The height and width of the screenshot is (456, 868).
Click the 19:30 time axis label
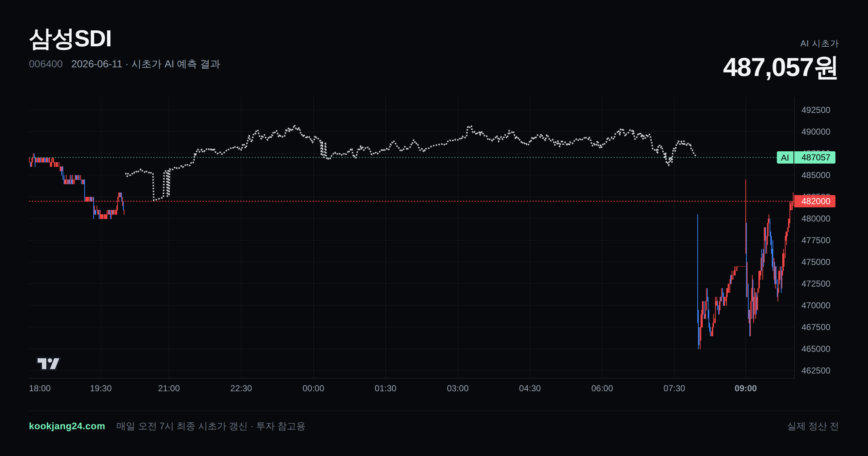tap(101, 388)
